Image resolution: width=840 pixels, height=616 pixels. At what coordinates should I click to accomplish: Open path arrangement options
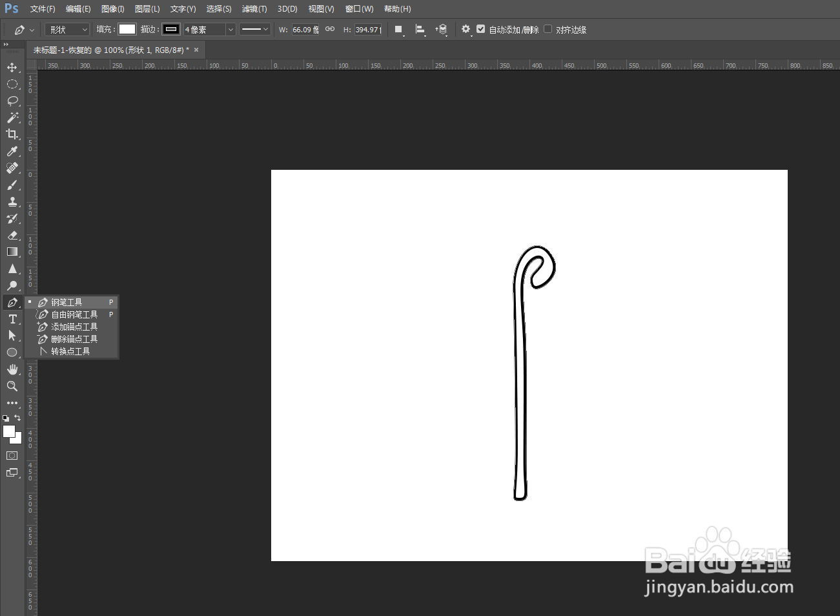click(442, 30)
